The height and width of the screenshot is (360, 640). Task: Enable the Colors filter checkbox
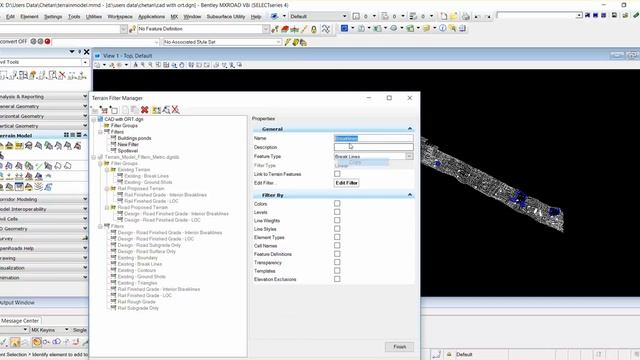tap(337, 203)
